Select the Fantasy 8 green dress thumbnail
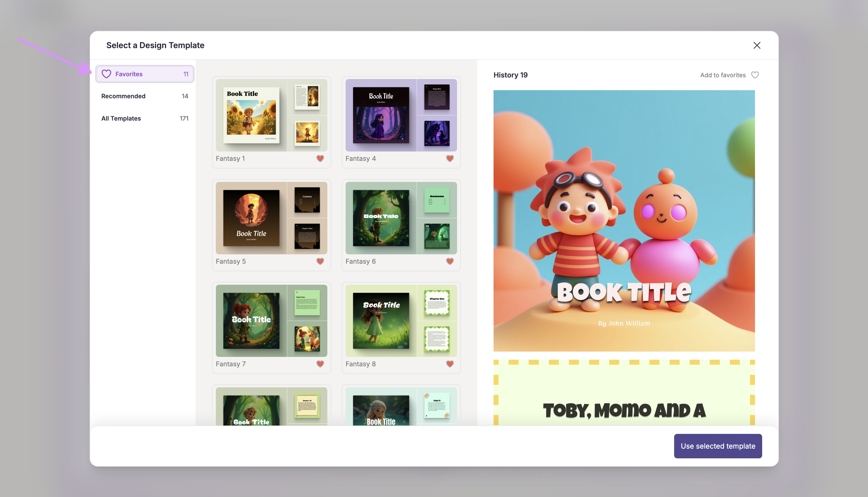Screen dimensions: 868x497 [x=401, y=321]
